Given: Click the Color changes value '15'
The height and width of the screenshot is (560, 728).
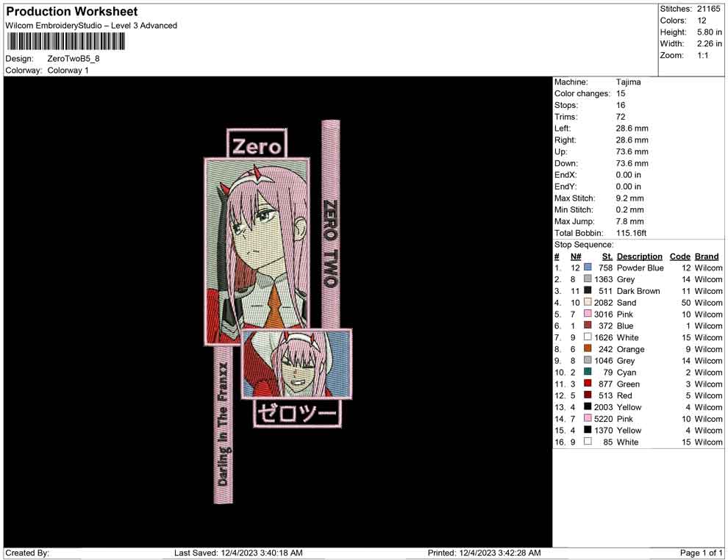Looking at the screenshot, I should pos(621,93).
